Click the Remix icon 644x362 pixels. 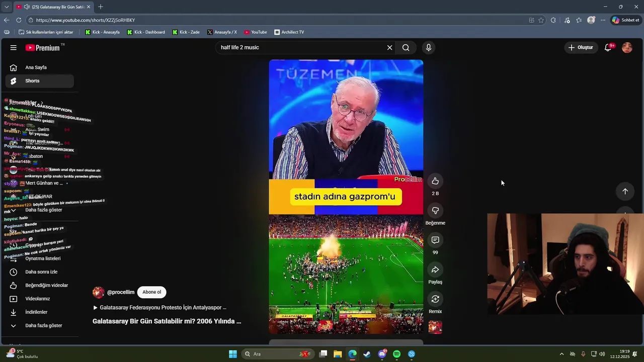pyautogui.click(x=435, y=299)
